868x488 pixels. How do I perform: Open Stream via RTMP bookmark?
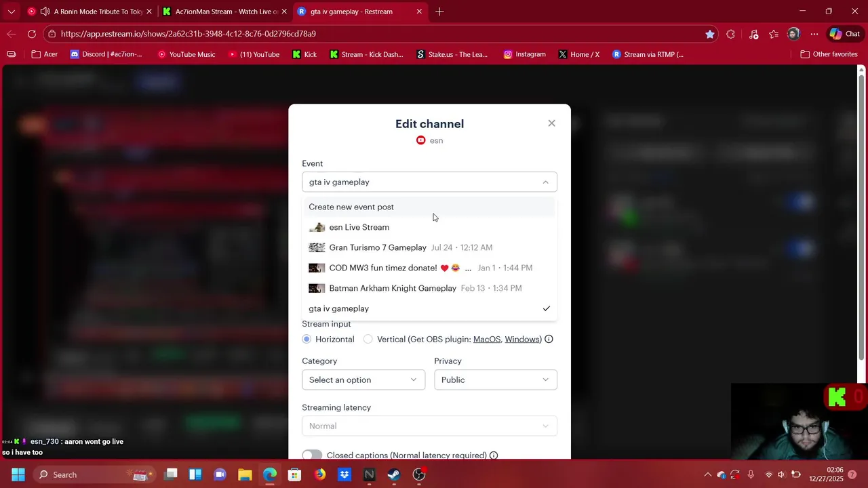(x=648, y=54)
